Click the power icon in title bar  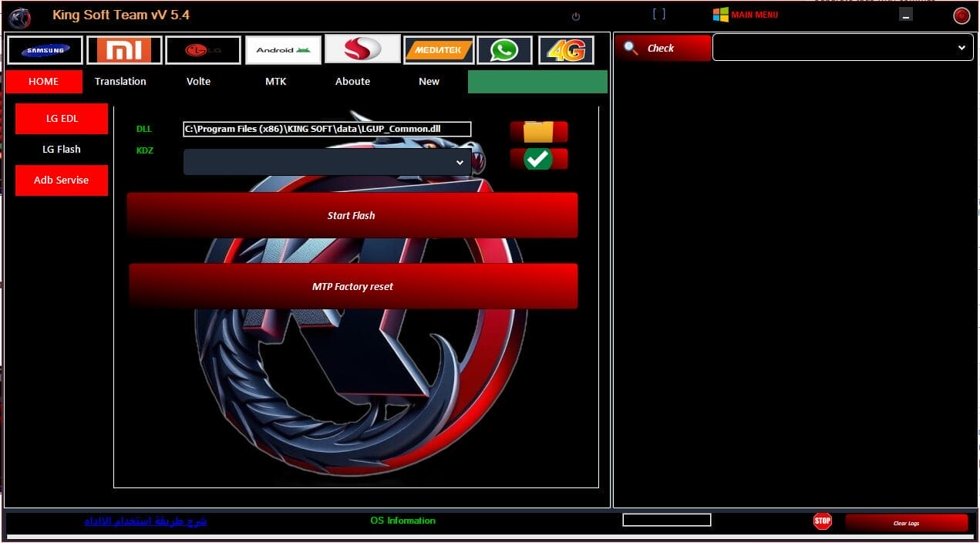(576, 16)
